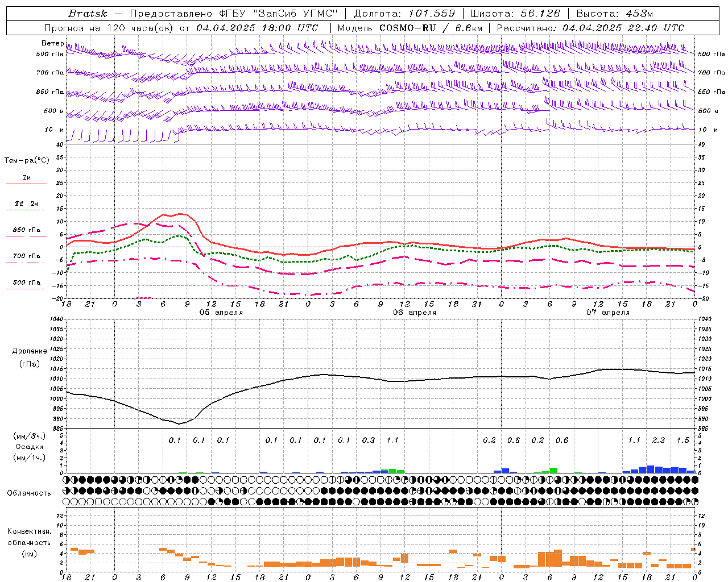Click the Тем-ра(°C) temperature label
The width and height of the screenshot is (728, 582).
[27, 161]
